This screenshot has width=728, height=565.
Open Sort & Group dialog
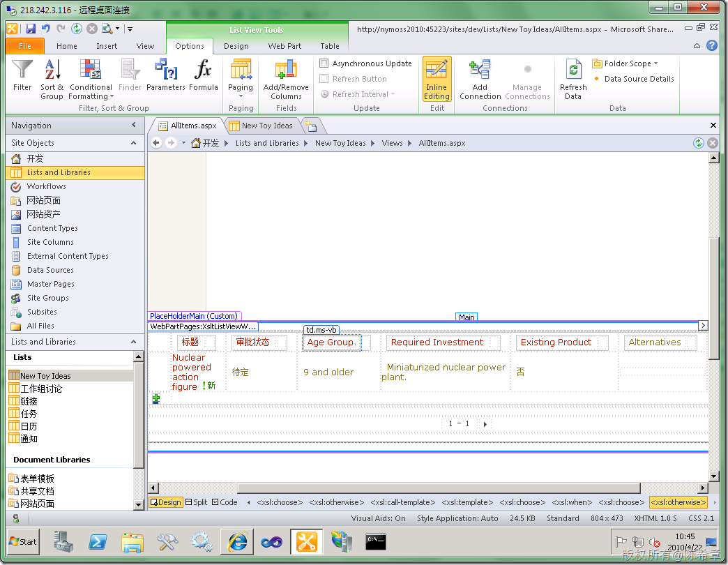[x=52, y=80]
